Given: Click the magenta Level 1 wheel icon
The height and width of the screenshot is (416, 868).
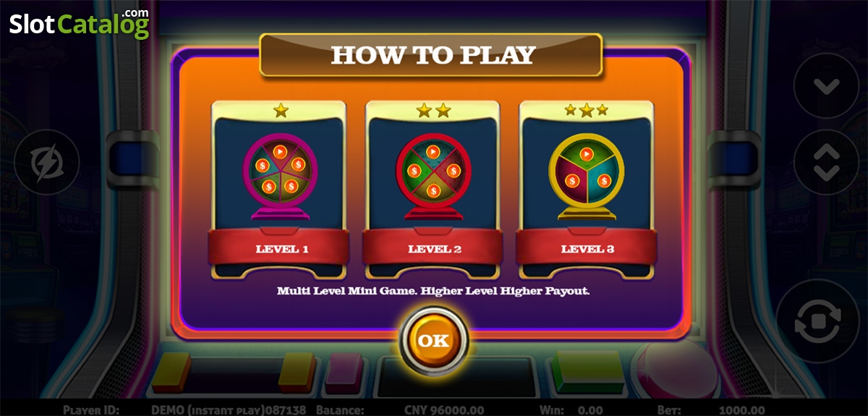Looking at the screenshot, I should 279,176.
